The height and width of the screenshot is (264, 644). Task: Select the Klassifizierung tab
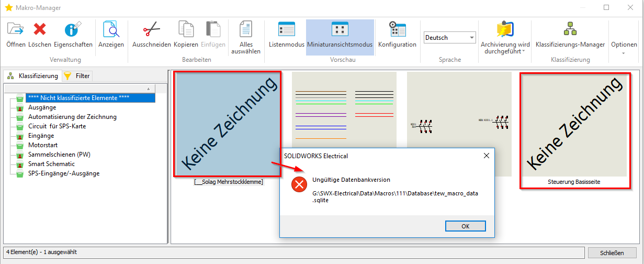pyautogui.click(x=32, y=76)
